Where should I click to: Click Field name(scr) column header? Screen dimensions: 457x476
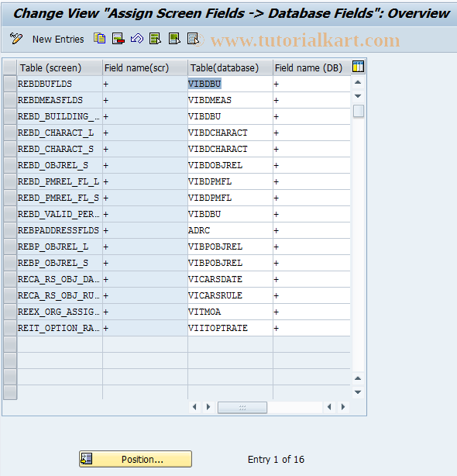[145, 67]
